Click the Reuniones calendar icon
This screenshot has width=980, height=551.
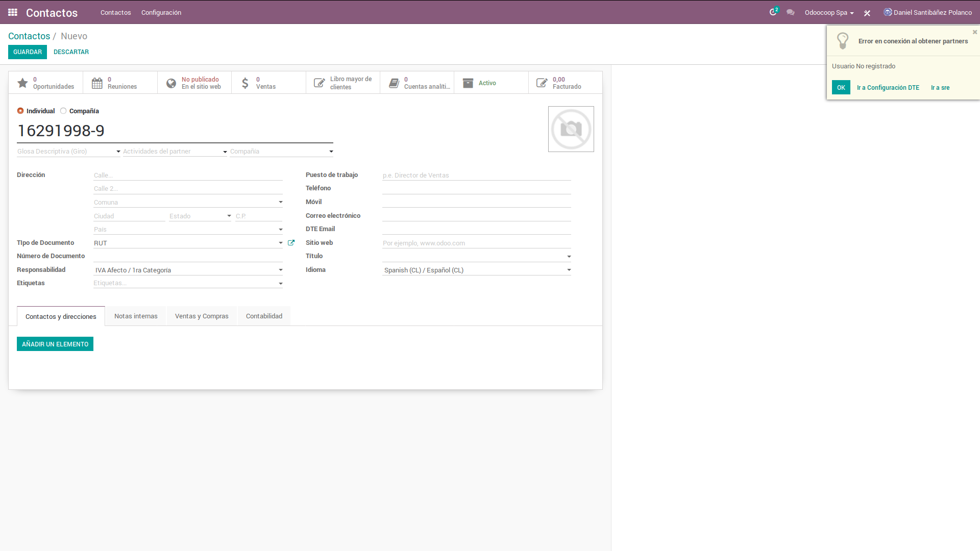point(97,83)
